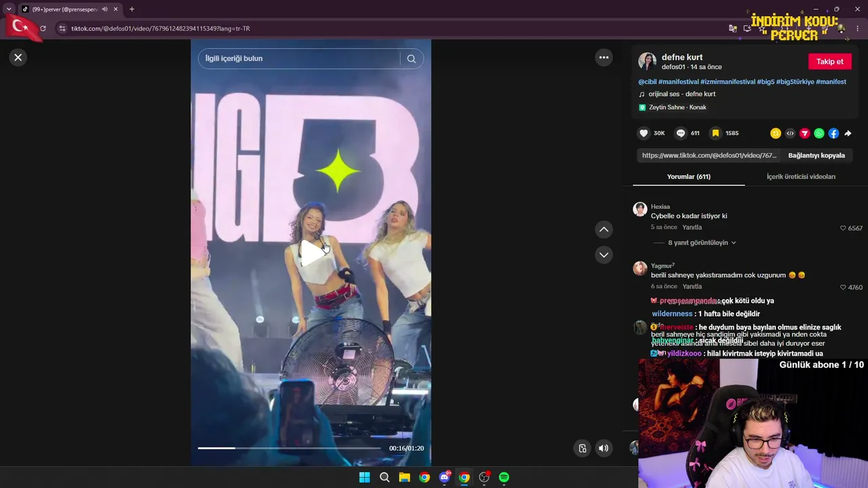The height and width of the screenshot is (488, 868).
Task: Follow the creator with Takip et
Action: coord(830,62)
